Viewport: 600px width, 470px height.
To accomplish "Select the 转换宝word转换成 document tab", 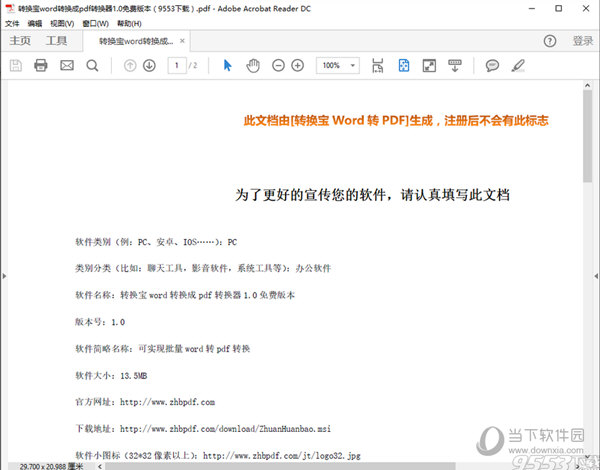I will pyautogui.click(x=136, y=41).
